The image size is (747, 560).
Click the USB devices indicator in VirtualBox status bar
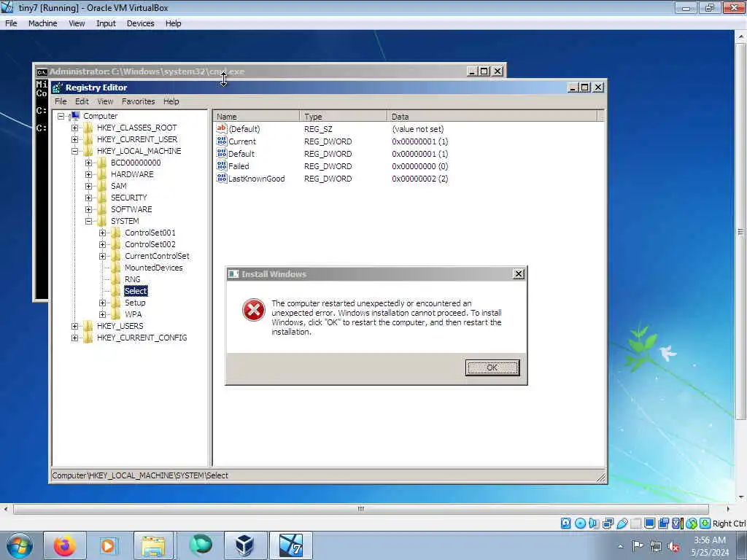(x=622, y=524)
